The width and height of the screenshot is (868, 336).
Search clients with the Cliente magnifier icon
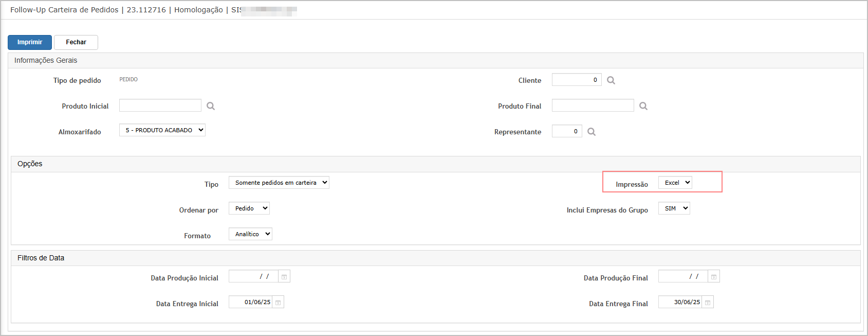[x=611, y=80]
